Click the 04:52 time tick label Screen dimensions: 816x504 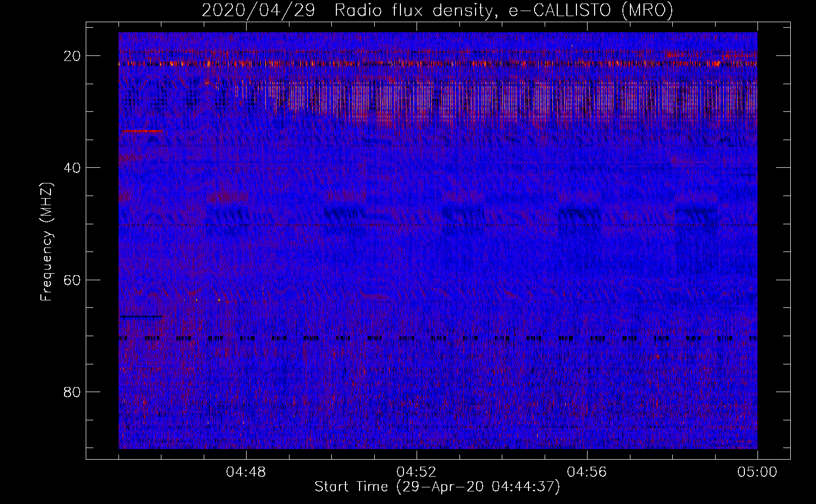(417, 472)
